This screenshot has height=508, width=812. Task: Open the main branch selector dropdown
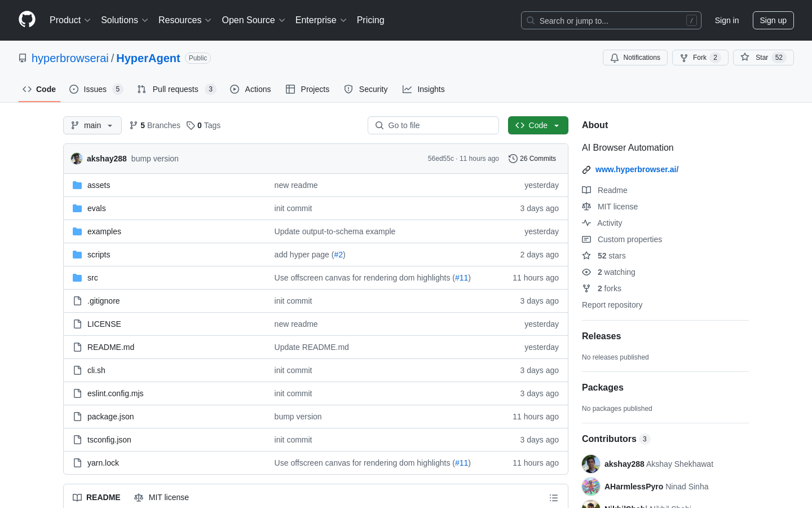click(92, 125)
